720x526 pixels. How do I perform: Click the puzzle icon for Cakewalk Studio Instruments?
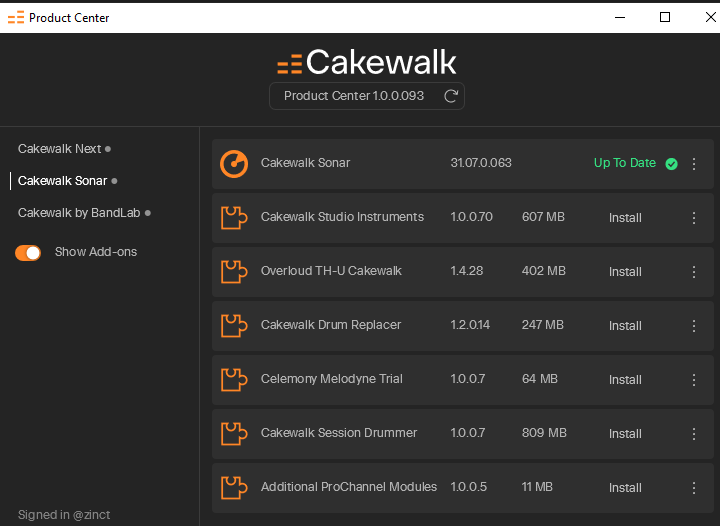234,218
